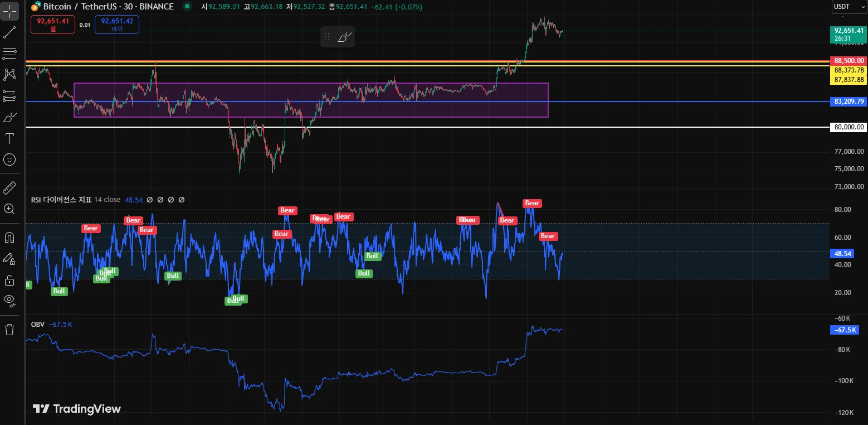Click the open value 92,589.01

(x=224, y=7)
